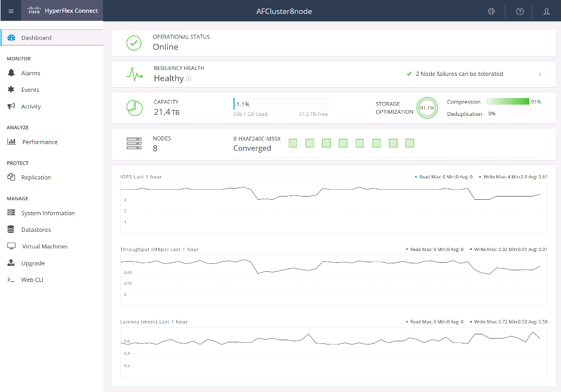The height and width of the screenshot is (392, 561).
Task: Click the IOPS Write Max legend entry
Action: [x=513, y=177]
